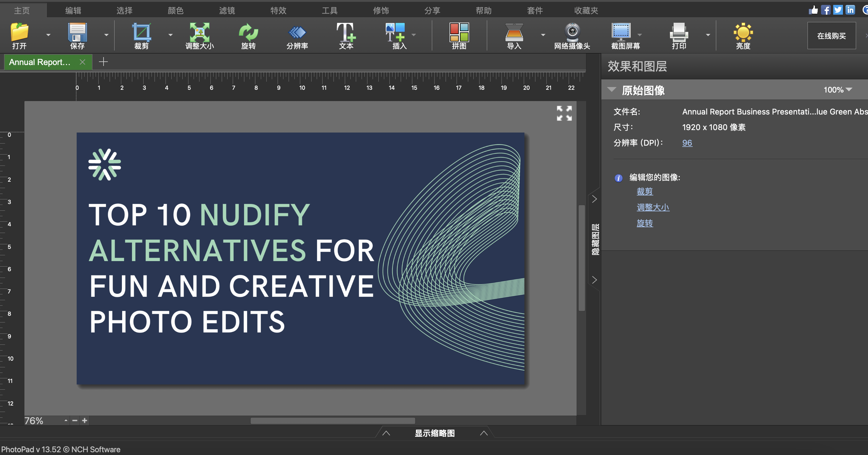868x455 pixels.
Task: Open the dropdown arrow next to 打印
Action: click(x=708, y=35)
